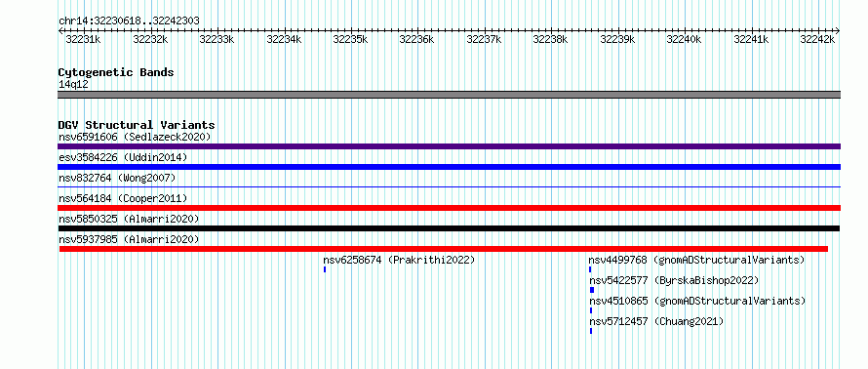Image resolution: width=868 pixels, height=369 pixels.
Task: Open the nsv5422577 (ByrskaBishop2022) variant label
Action: pos(674,280)
